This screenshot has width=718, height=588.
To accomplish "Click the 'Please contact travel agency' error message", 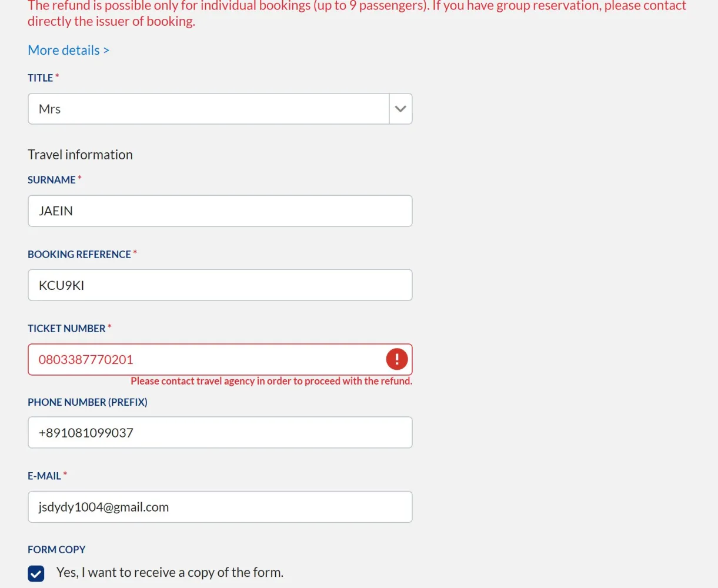I will point(271,381).
